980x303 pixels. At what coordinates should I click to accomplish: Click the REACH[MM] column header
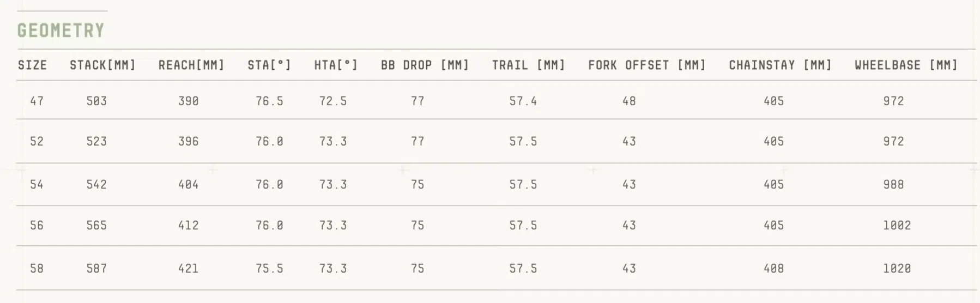(191, 65)
